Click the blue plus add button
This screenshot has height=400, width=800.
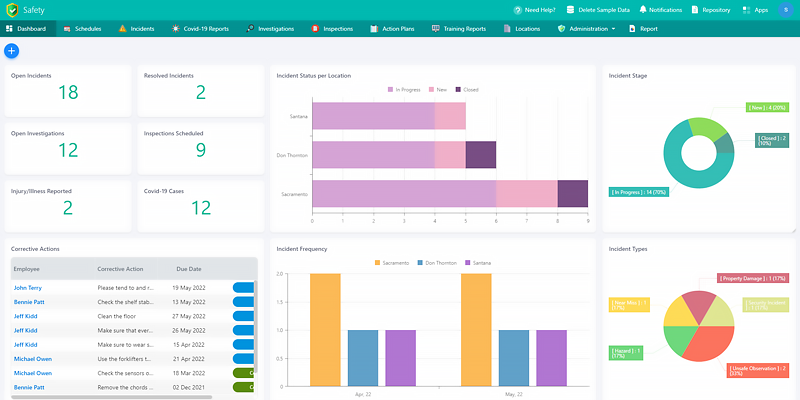coord(12,50)
